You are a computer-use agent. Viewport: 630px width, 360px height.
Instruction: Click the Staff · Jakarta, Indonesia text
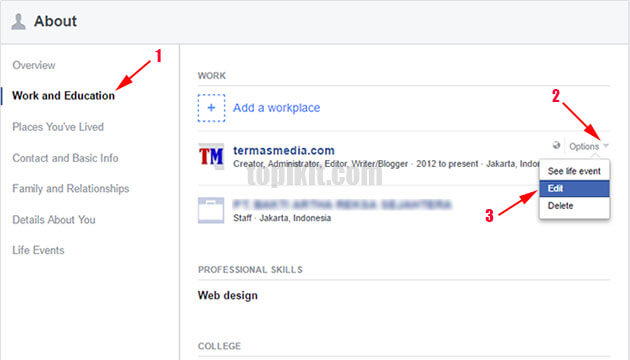point(282,218)
